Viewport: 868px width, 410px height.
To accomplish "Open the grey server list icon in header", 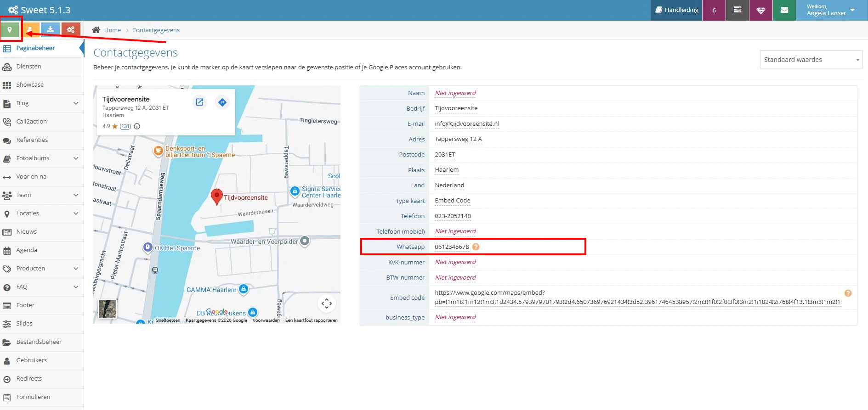I will click(738, 10).
